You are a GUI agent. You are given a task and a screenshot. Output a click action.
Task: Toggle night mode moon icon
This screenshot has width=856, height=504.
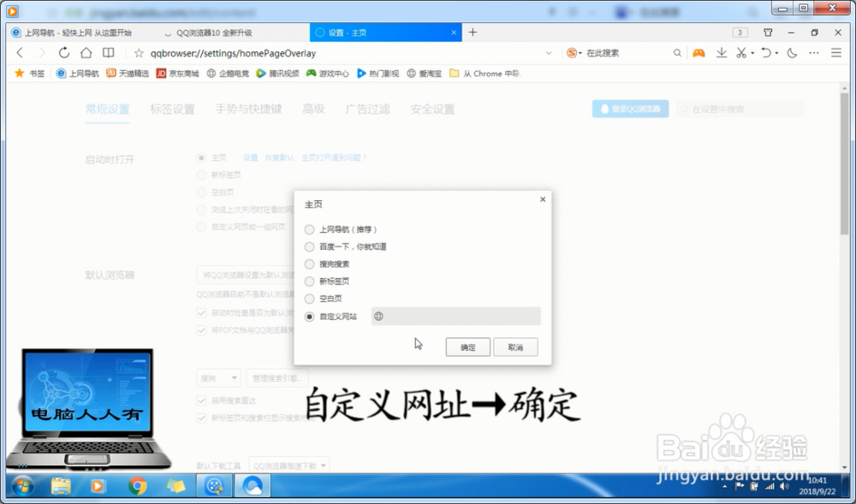coord(792,53)
